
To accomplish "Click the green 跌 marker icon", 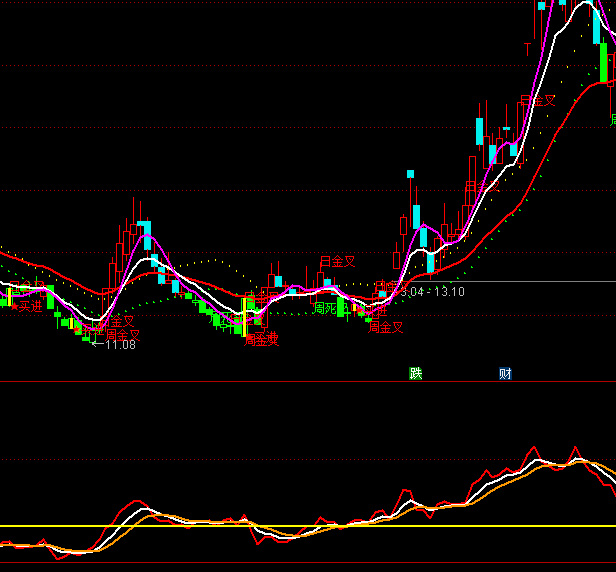I will 416,374.
